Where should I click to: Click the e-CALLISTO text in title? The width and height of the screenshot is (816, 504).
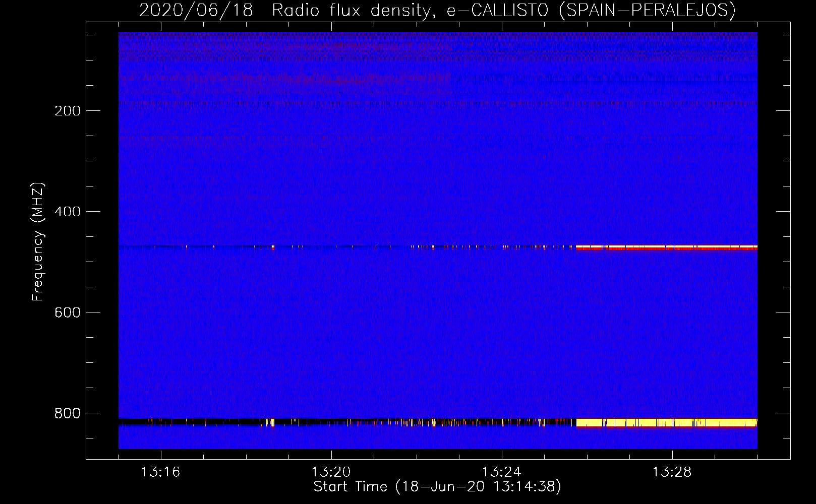click(x=497, y=10)
